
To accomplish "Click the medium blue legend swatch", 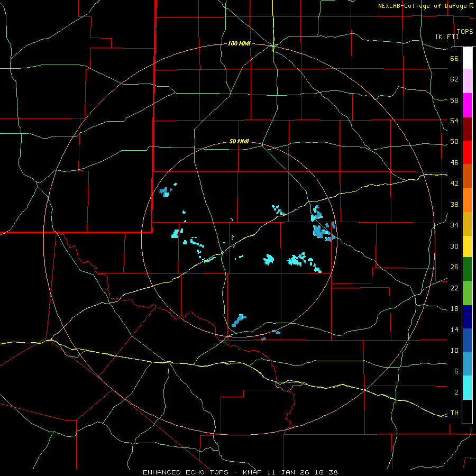I will 467,340.
